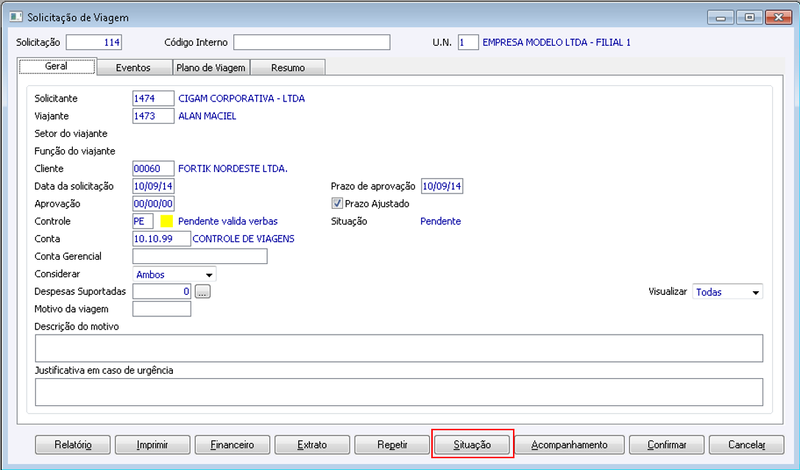This screenshot has height=470, width=800.
Task: Click the Data da solicitação date field
Action: 153,186
